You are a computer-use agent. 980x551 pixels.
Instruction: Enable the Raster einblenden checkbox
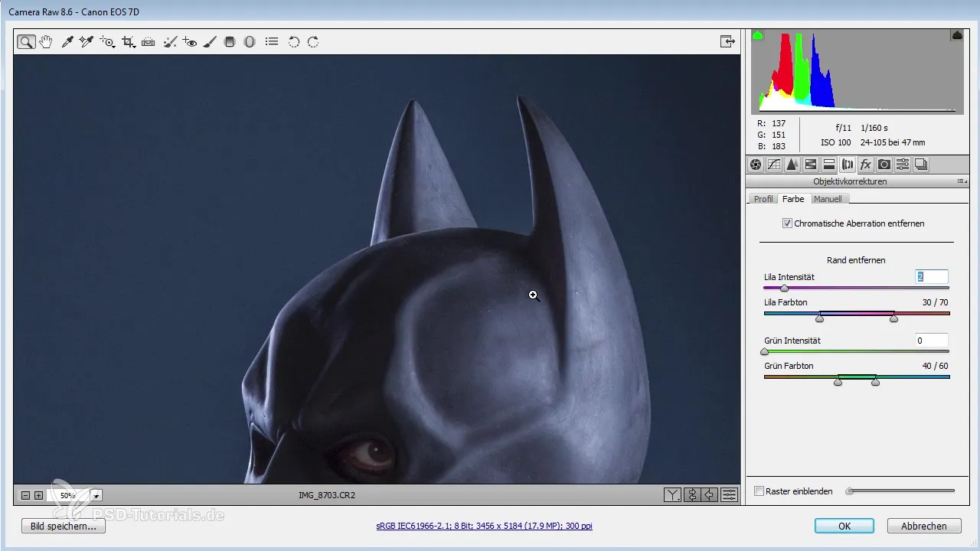759,491
